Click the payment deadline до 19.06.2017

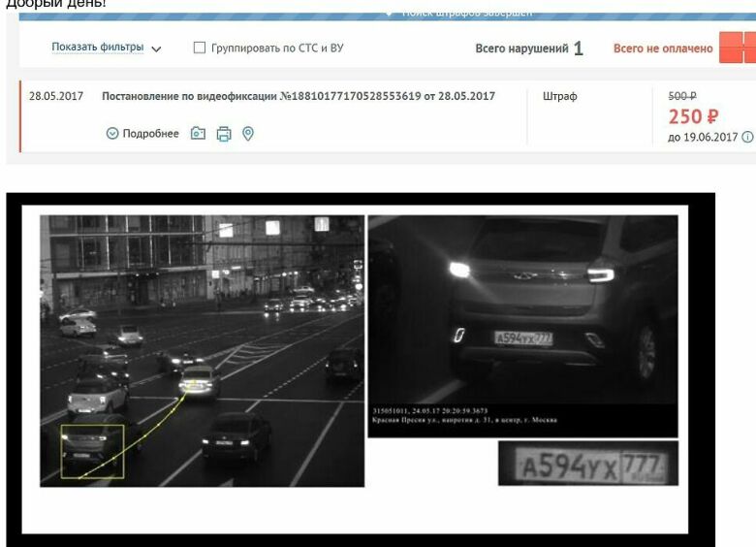pos(703,137)
